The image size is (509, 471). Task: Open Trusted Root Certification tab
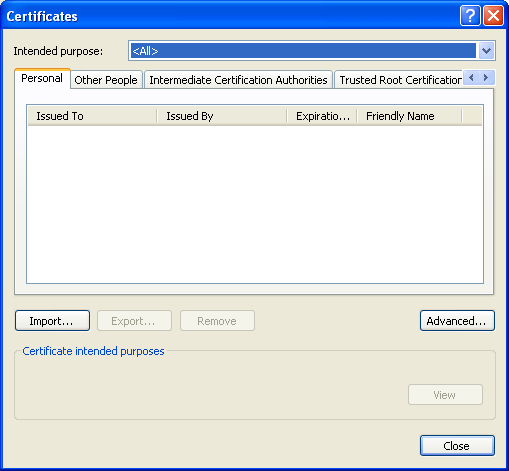pos(399,80)
